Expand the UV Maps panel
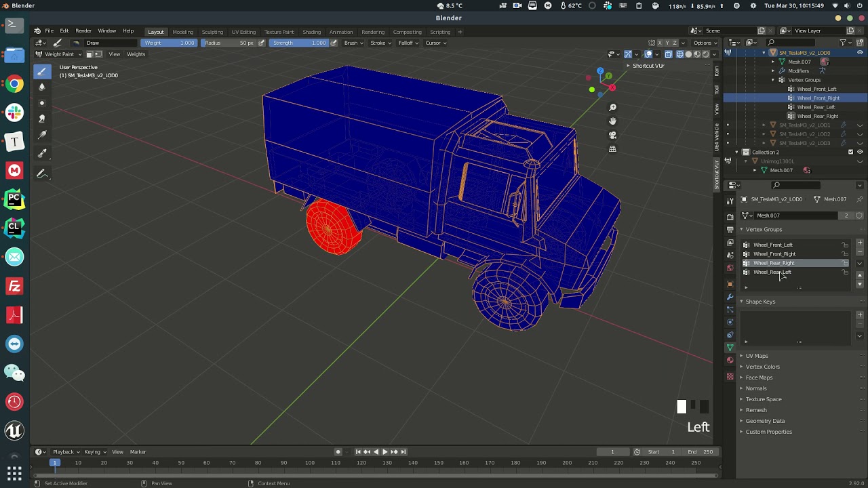Screen dimensions: 868x488 (x=756, y=356)
